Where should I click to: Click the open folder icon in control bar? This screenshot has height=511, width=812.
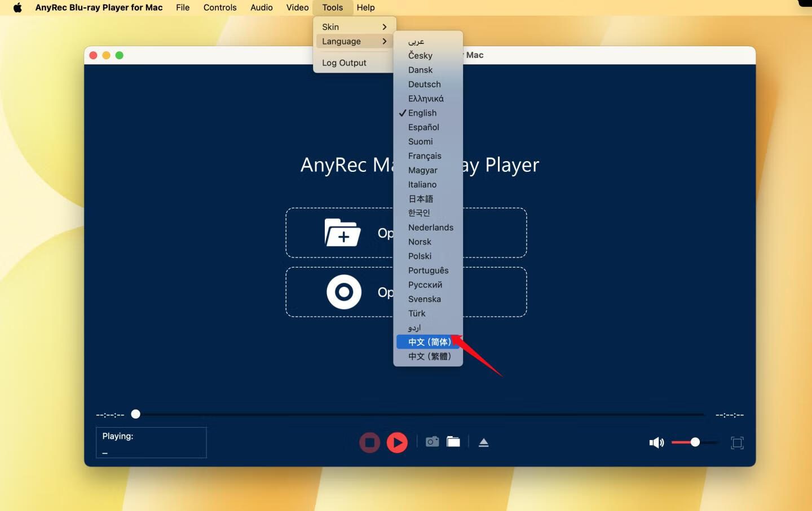pos(453,442)
